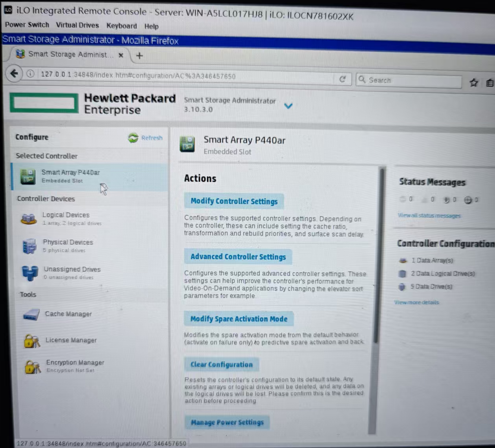Bookmark page using star icon
Image resolution: width=495 pixels, height=448 pixels.
click(x=474, y=82)
